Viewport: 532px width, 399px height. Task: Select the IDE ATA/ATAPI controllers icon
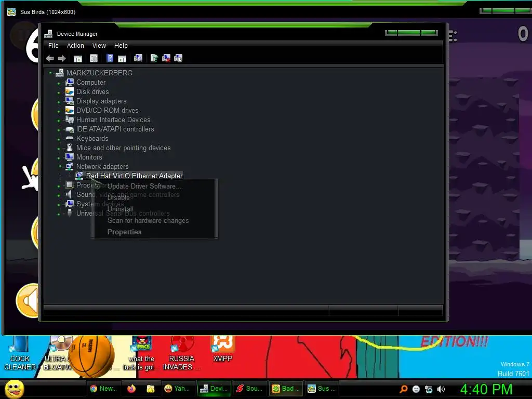70,129
